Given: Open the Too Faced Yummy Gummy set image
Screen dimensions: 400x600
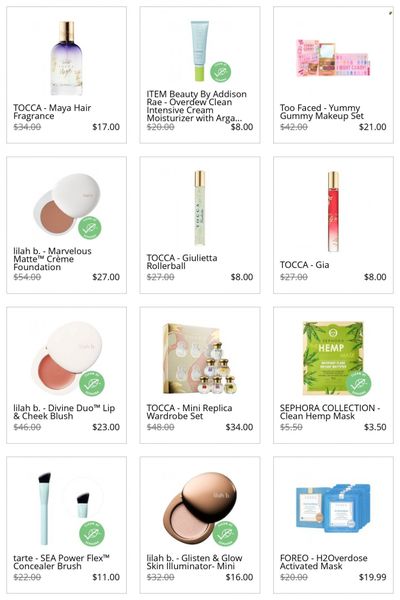Looking at the screenshot, I should (x=333, y=58).
